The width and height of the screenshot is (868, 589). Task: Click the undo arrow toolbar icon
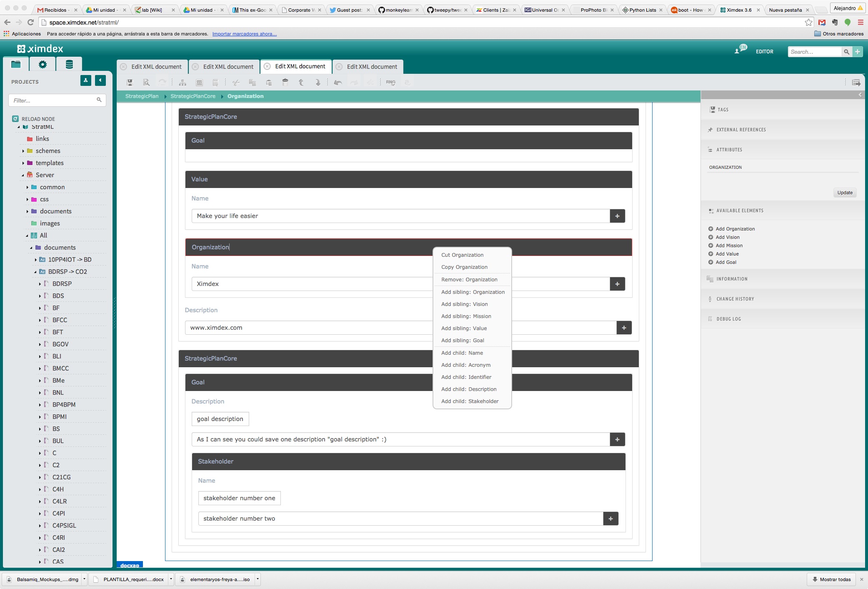click(338, 83)
